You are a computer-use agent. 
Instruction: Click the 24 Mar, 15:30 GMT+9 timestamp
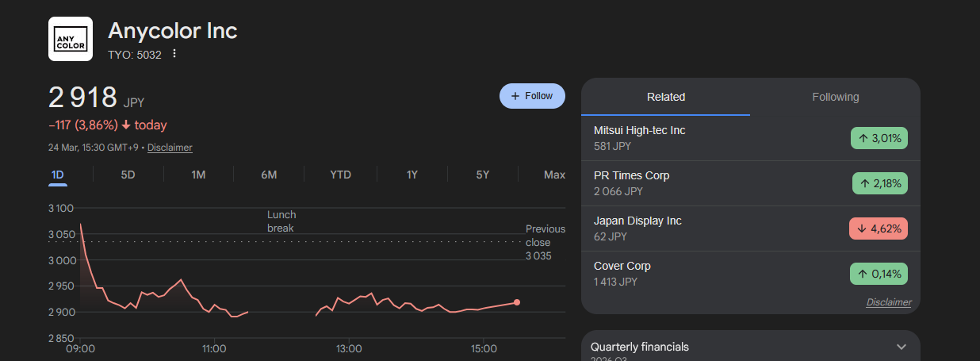(x=93, y=148)
